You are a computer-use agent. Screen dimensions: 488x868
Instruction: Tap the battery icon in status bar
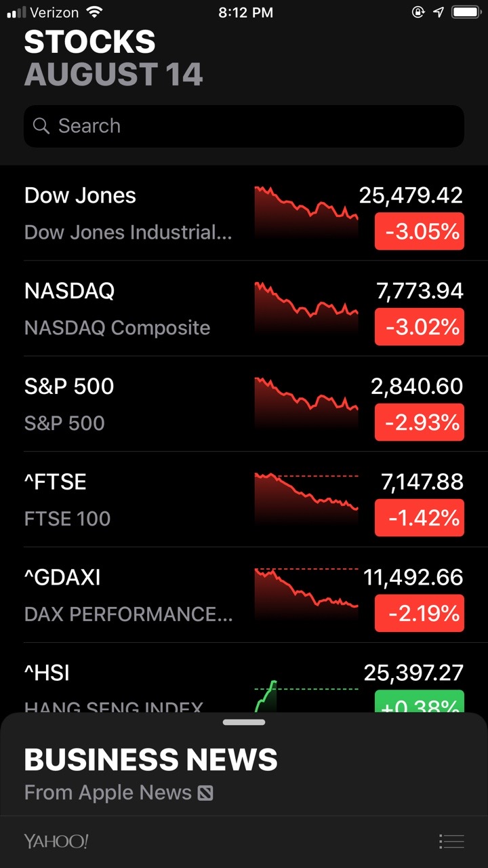pyautogui.click(x=466, y=12)
